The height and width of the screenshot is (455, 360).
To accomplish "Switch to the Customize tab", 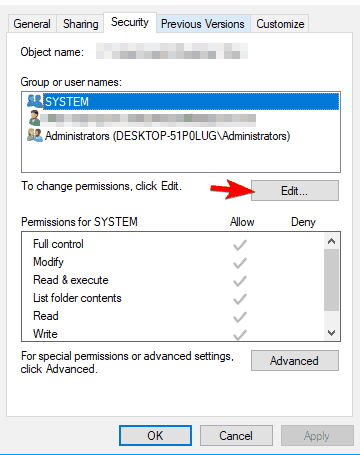I will tap(280, 24).
